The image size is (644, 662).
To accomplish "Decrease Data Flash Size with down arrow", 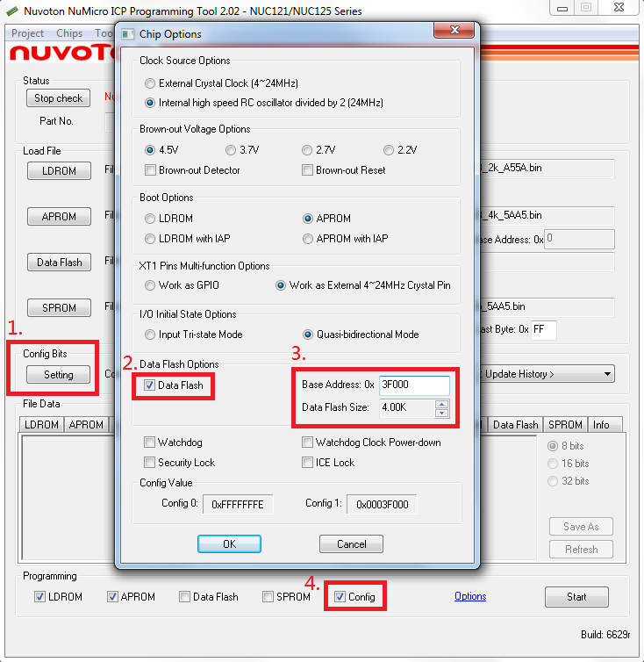I will (442, 413).
